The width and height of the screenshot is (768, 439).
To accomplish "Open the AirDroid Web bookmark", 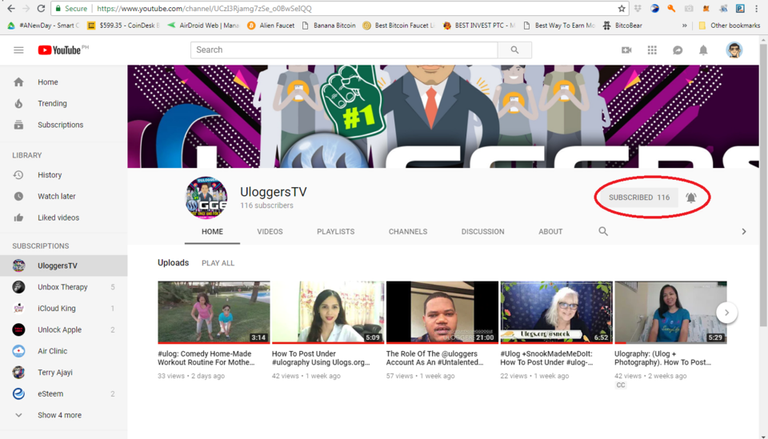I will point(203,25).
